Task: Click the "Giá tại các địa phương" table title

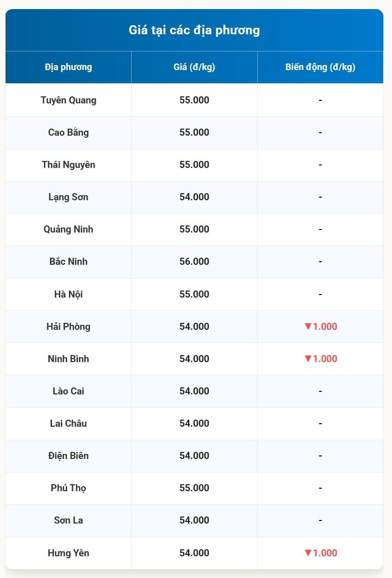Action: pyautogui.click(x=194, y=30)
